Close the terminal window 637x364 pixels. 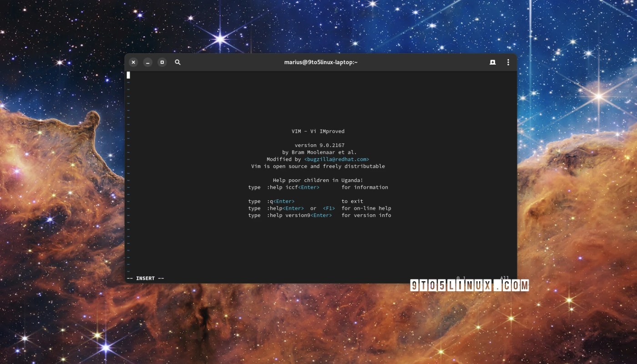tap(133, 62)
